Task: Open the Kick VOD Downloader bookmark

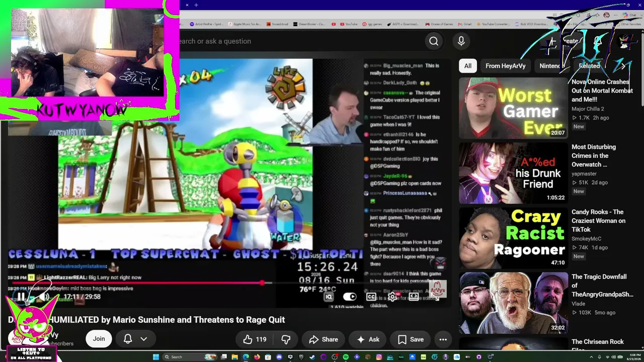Action: 531,24
